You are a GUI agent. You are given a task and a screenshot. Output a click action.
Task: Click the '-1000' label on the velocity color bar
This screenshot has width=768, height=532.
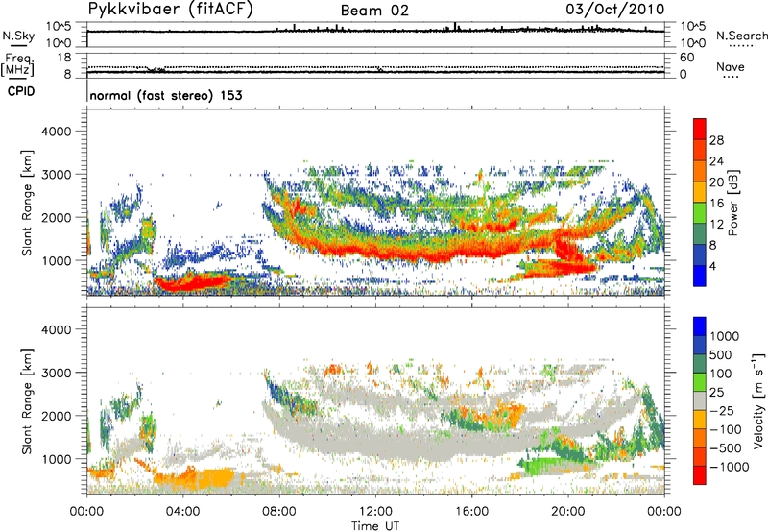729,467
